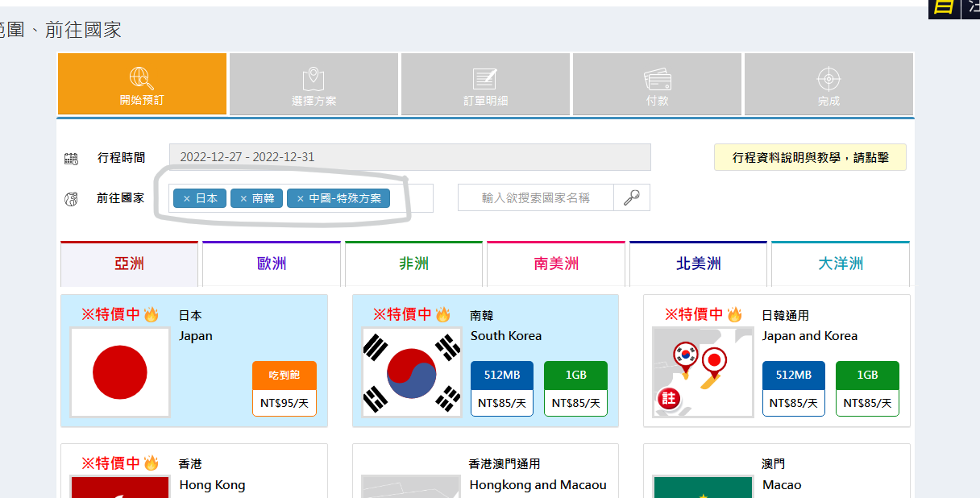Click the fire icon on the 南韓 card
980x498 pixels.
coord(443,314)
